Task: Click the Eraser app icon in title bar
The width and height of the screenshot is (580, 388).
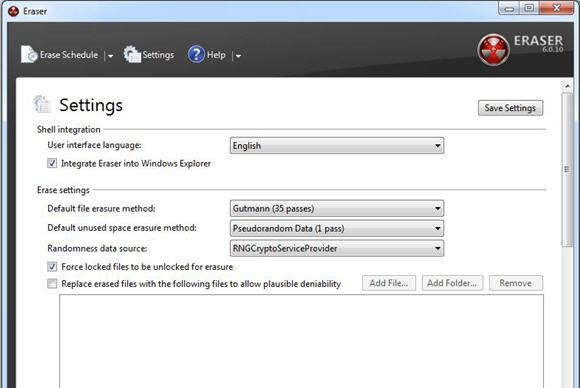Action: (x=14, y=11)
